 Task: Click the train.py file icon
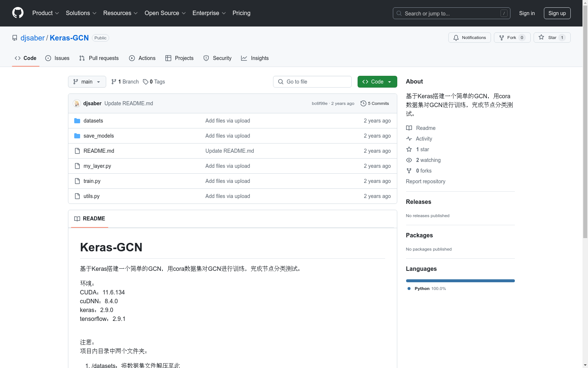click(x=77, y=181)
